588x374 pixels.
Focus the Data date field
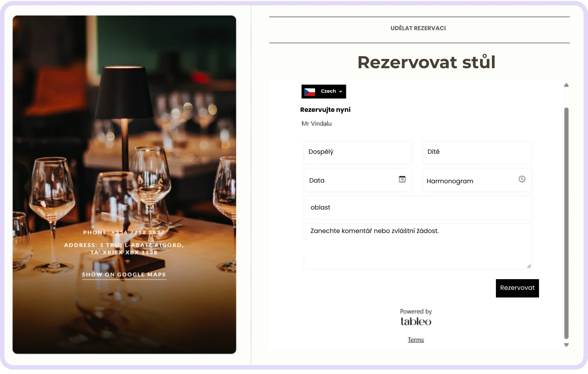pyautogui.click(x=352, y=180)
